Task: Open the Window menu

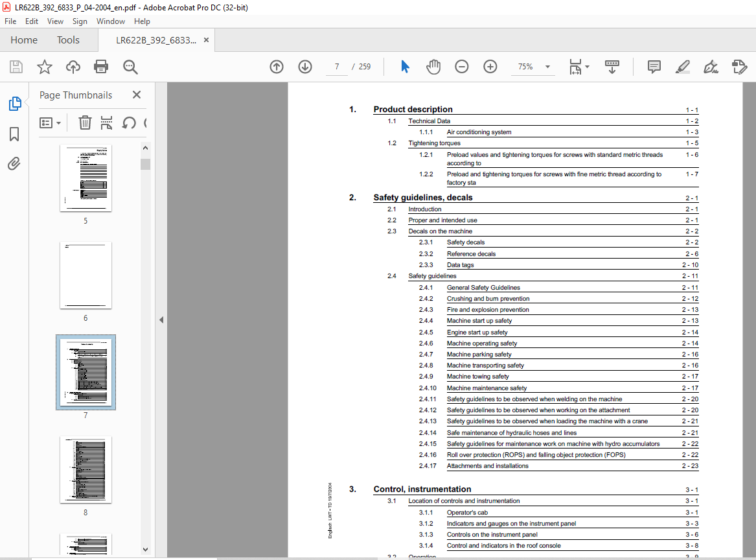Action: click(110, 21)
